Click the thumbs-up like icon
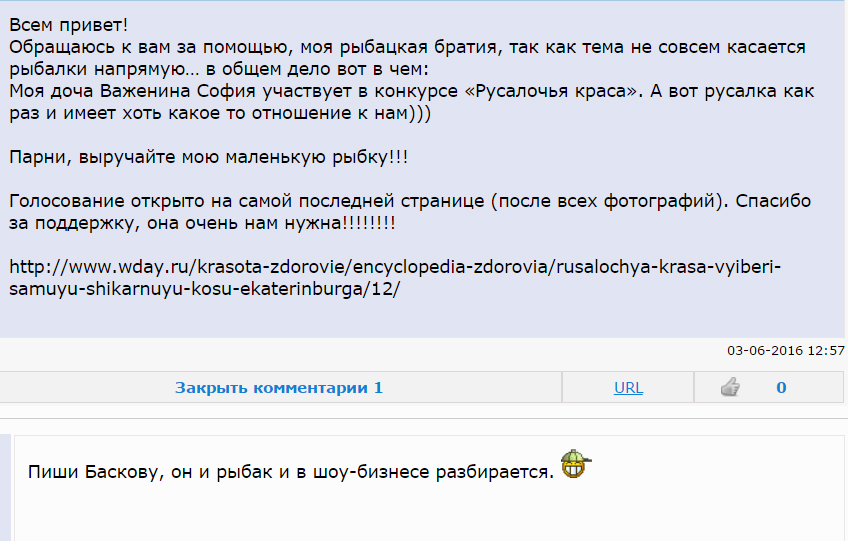 coord(731,387)
